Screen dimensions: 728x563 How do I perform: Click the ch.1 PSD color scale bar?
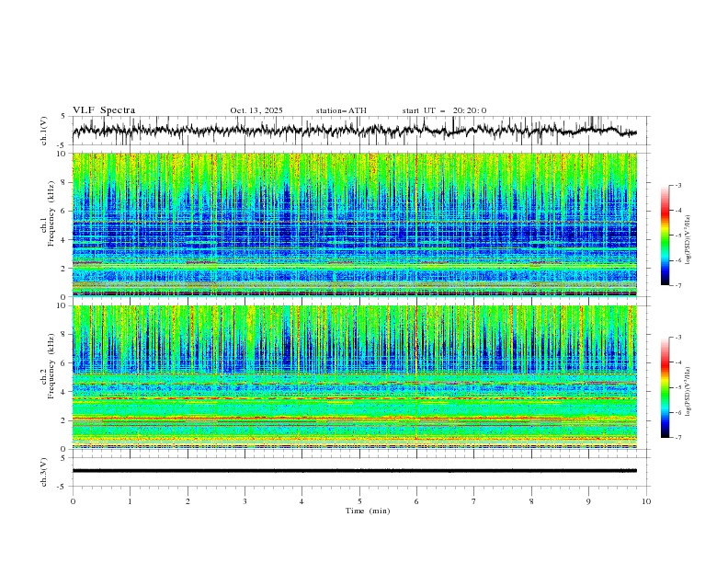click(665, 236)
